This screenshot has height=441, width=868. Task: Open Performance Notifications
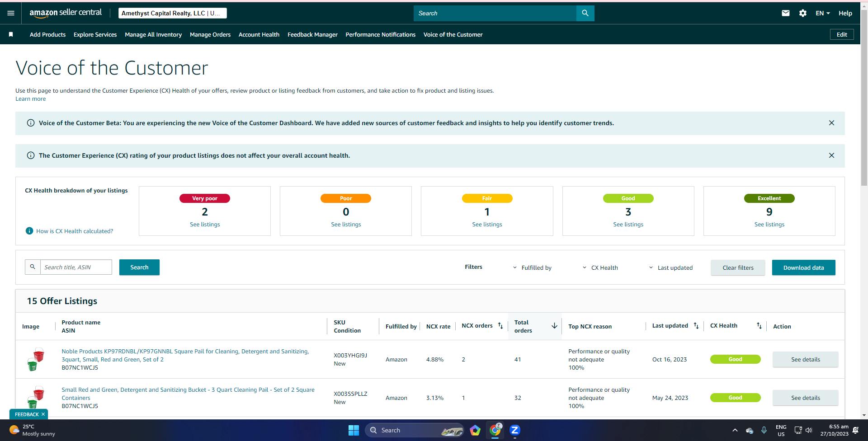380,34
